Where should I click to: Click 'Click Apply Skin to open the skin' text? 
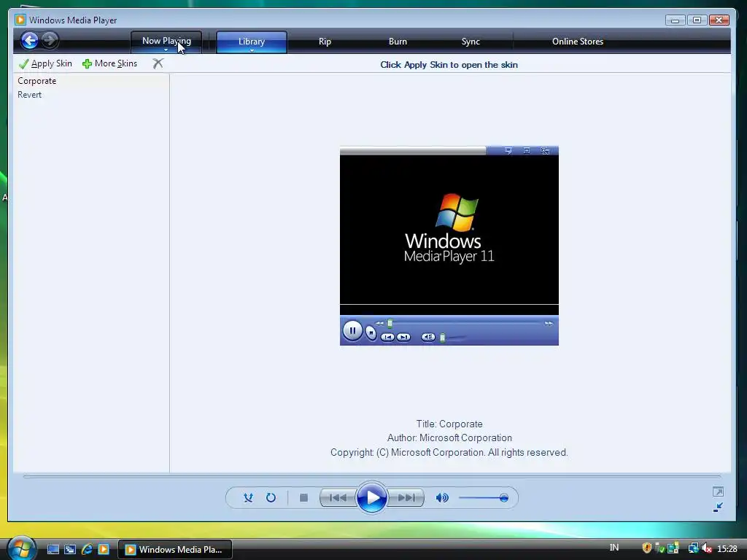pyautogui.click(x=449, y=65)
